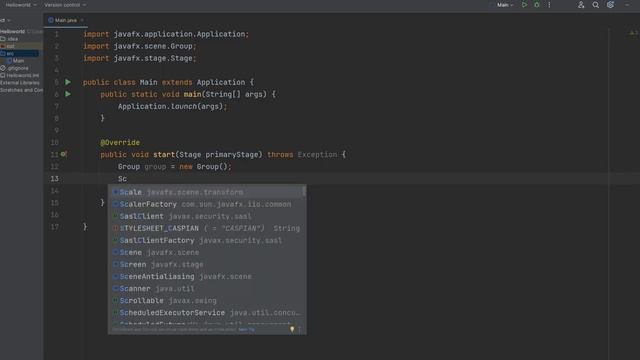Image resolution: width=640 pixels, height=360 pixels.
Task: Run the Main configuration with the play icon
Action: (524, 5)
